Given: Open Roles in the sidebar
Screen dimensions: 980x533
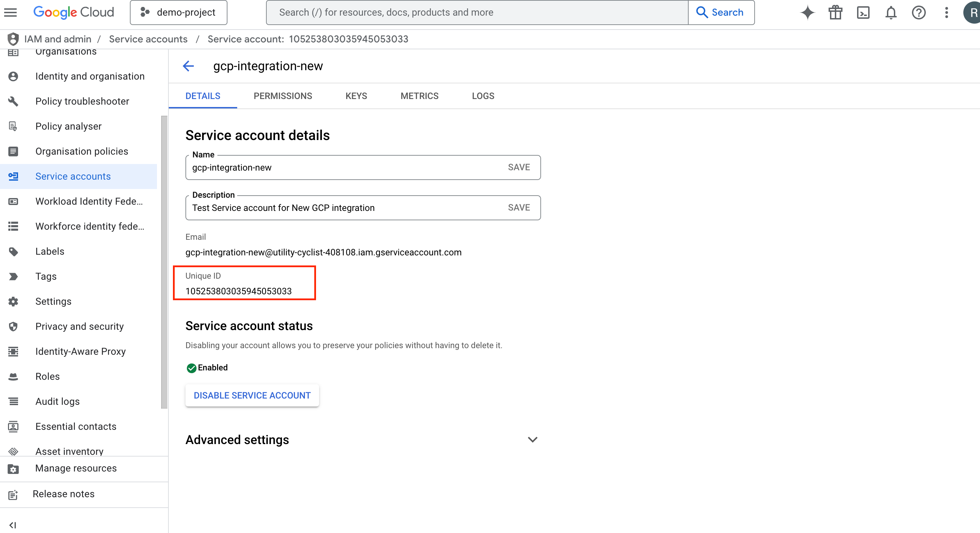Looking at the screenshot, I should [x=78, y=377].
